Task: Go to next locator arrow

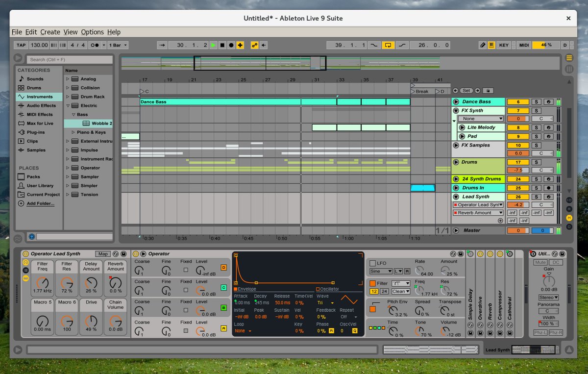Action: (x=477, y=91)
